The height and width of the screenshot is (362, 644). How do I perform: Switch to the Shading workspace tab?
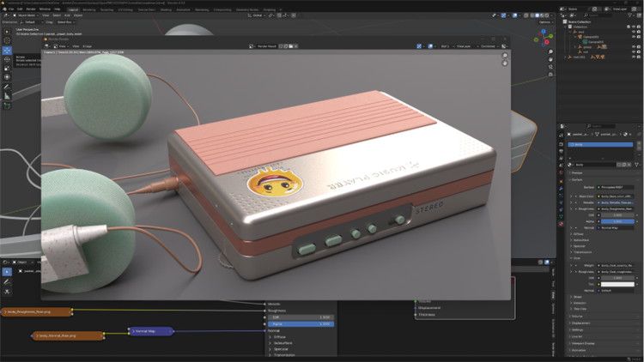(165, 9)
